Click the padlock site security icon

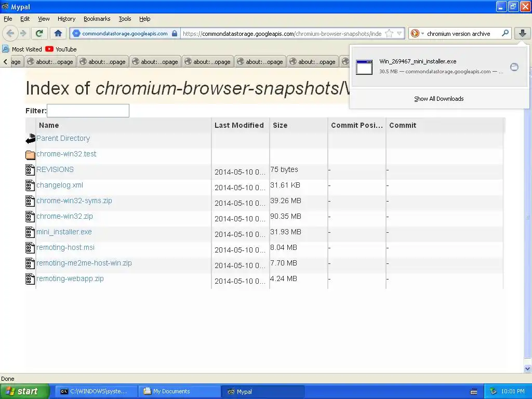coord(175,33)
